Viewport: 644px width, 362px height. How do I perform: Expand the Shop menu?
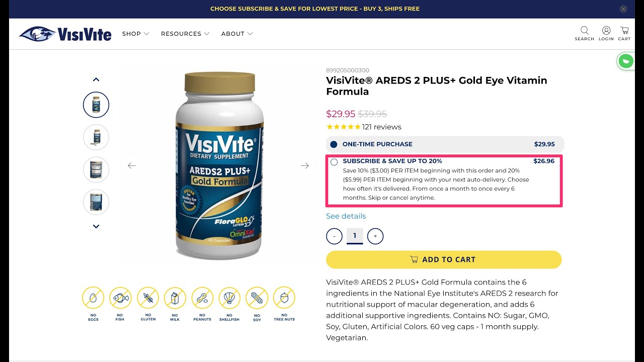pyautogui.click(x=136, y=34)
